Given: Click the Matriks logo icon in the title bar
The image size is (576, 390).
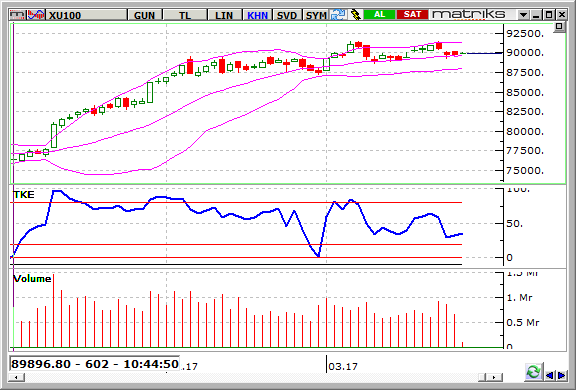Looking at the screenshot, I should click(x=18, y=15).
